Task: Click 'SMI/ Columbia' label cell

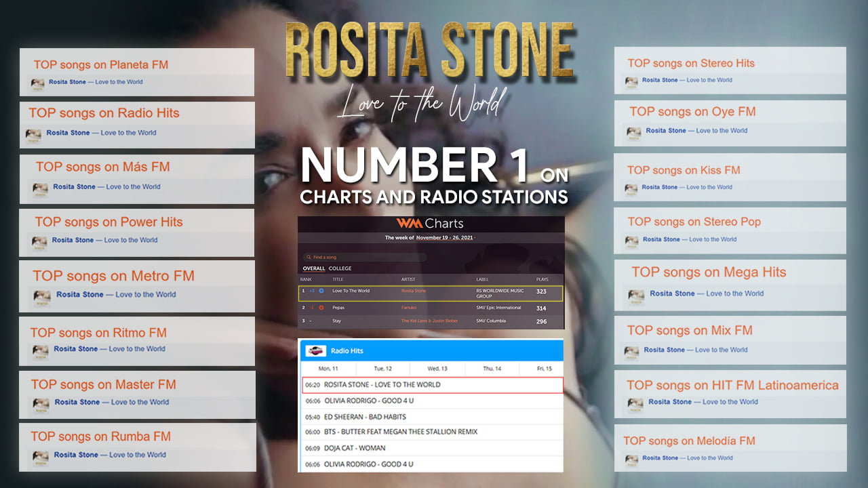Action: [x=491, y=321]
